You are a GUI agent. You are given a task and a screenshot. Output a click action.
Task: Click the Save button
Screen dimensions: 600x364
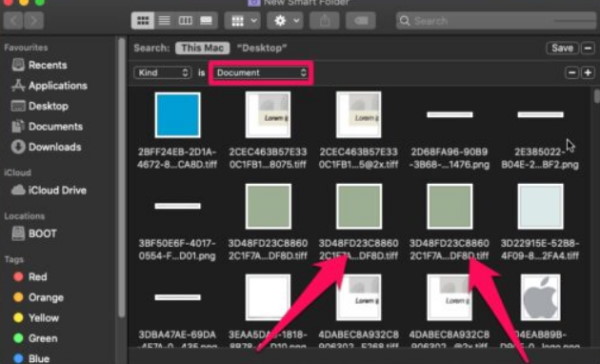562,48
